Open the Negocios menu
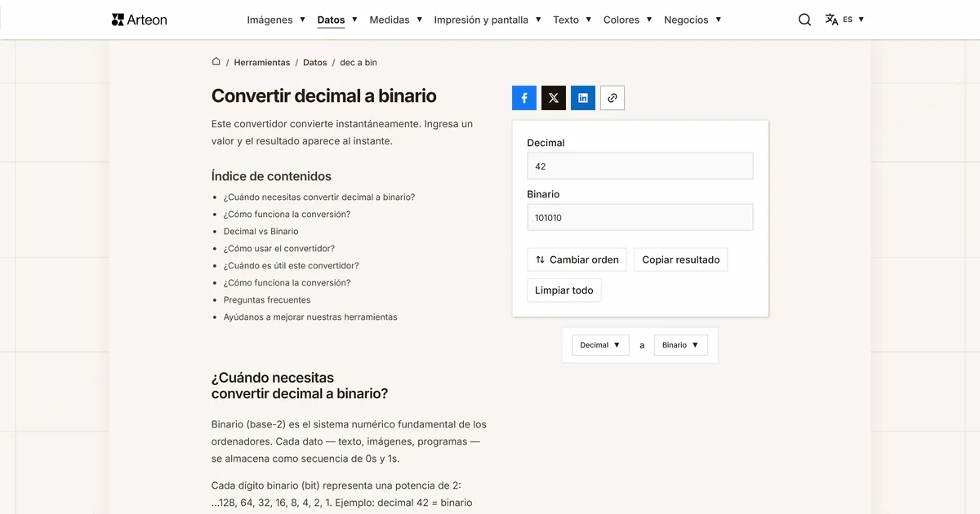980x514 pixels. (x=686, y=20)
